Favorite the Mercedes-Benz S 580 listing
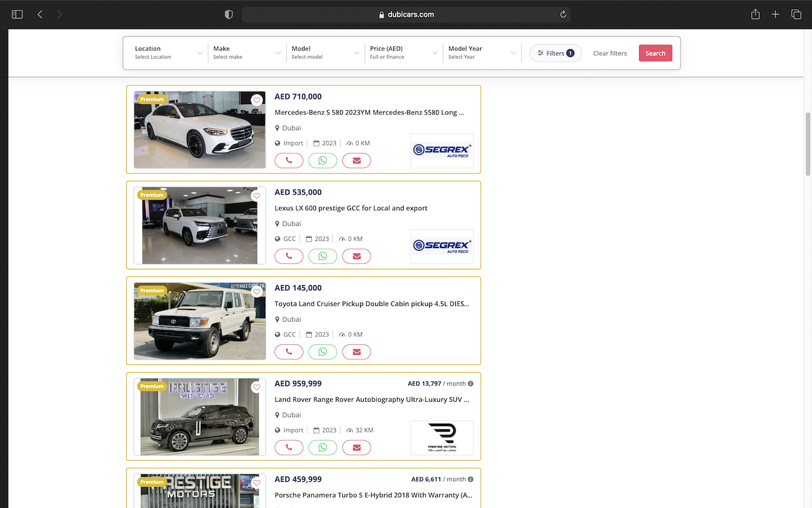Viewport: 812px width, 508px height. (x=256, y=100)
